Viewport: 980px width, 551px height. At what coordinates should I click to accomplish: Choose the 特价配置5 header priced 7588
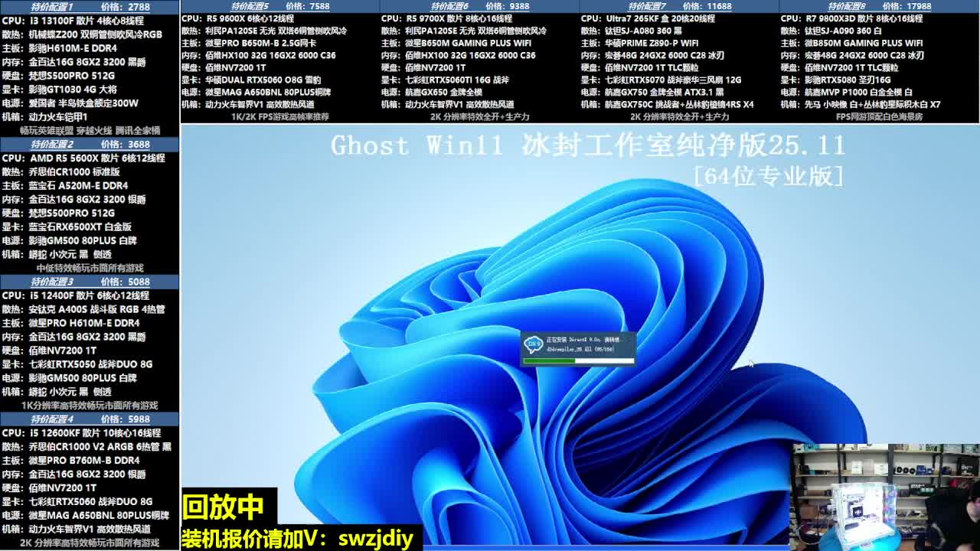pos(279,6)
